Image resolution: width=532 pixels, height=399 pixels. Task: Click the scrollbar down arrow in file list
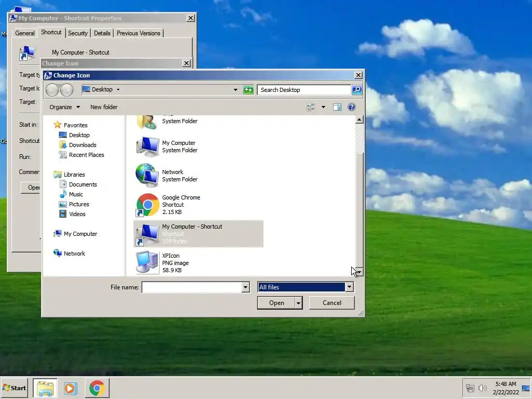click(x=360, y=272)
